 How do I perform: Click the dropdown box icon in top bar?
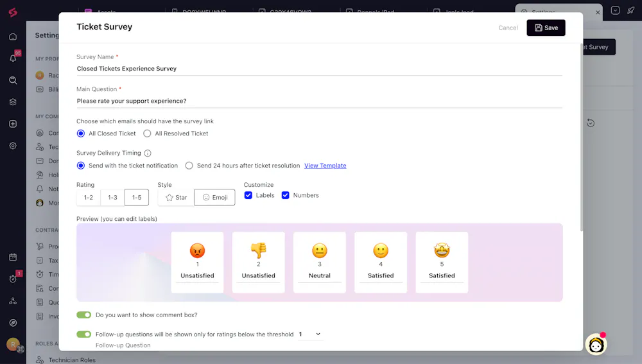coord(615,11)
